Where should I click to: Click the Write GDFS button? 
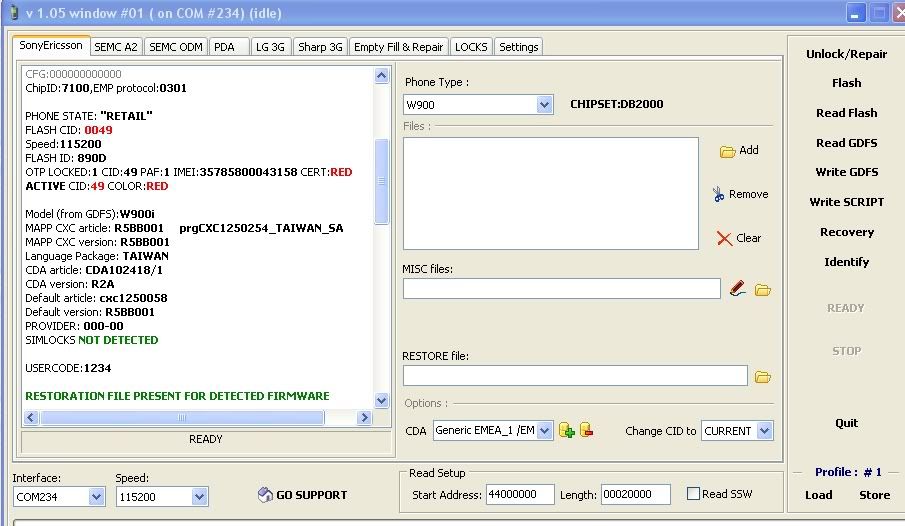click(846, 172)
